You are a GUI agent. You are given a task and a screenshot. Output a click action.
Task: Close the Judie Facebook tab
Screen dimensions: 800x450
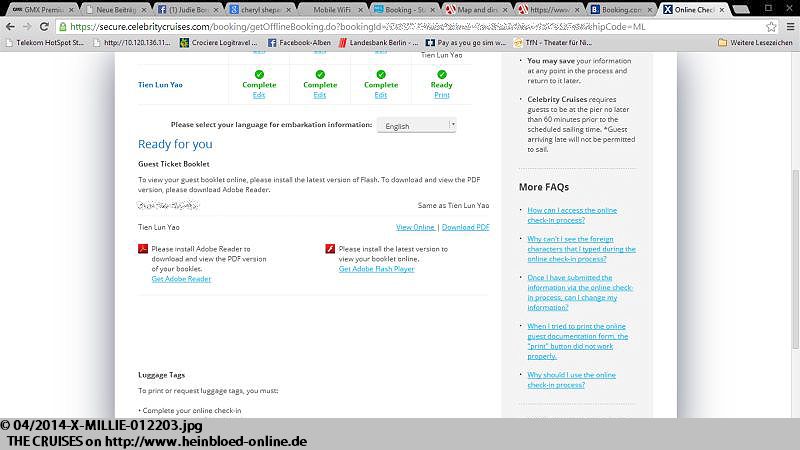tap(216, 10)
